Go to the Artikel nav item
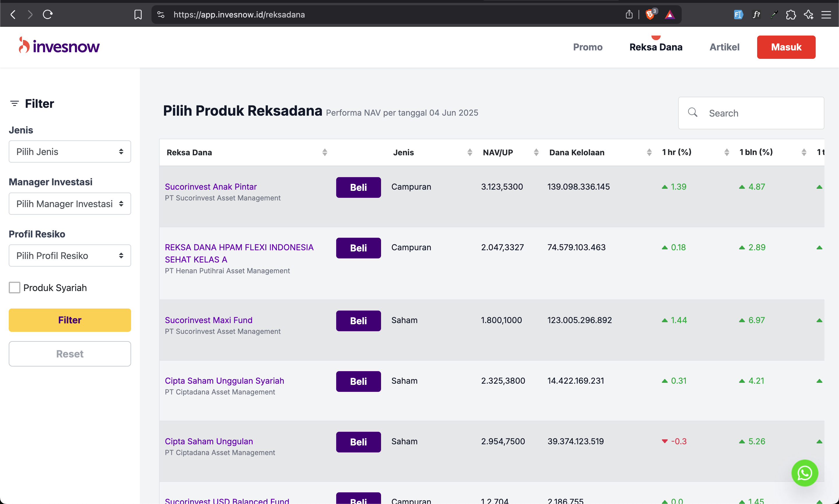The height and width of the screenshot is (504, 839). click(724, 47)
